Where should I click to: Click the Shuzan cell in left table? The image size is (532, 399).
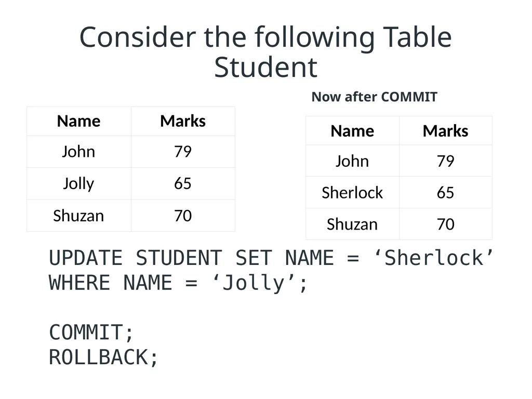pyautogui.click(x=79, y=216)
